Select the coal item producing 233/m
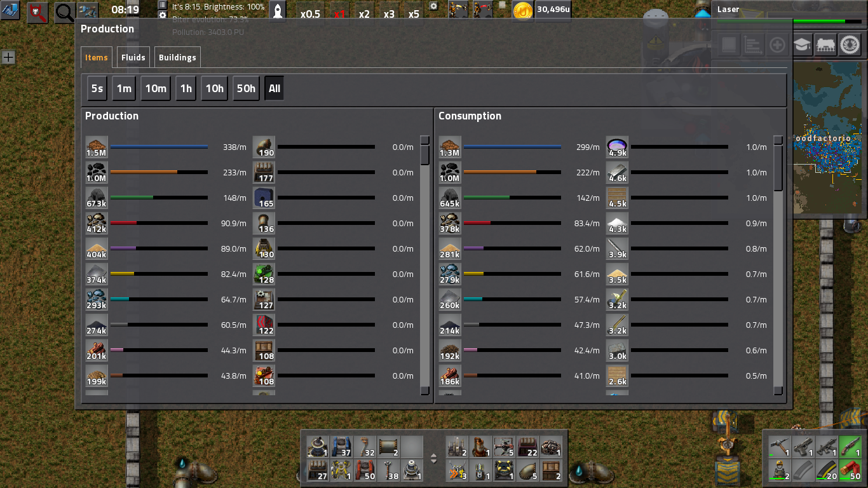Screen dimensions: 868x488 [x=97, y=172]
